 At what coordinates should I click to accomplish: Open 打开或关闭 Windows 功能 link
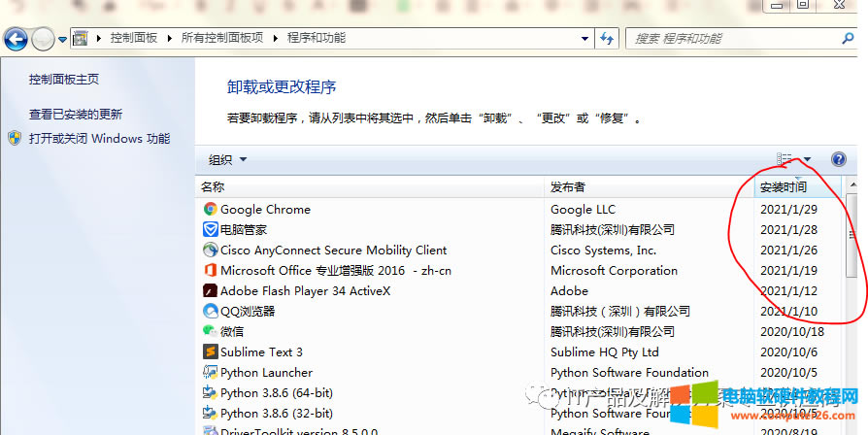pos(99,138)
